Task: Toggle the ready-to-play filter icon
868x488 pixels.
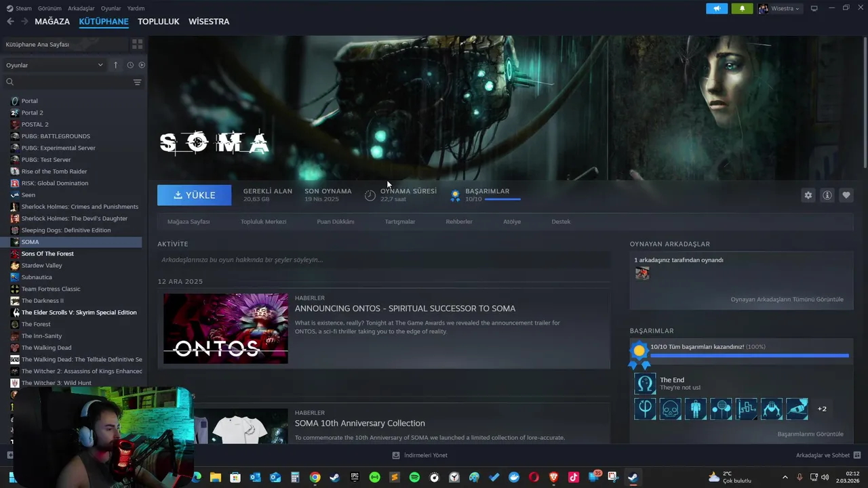Action: [x=142, y=65]
